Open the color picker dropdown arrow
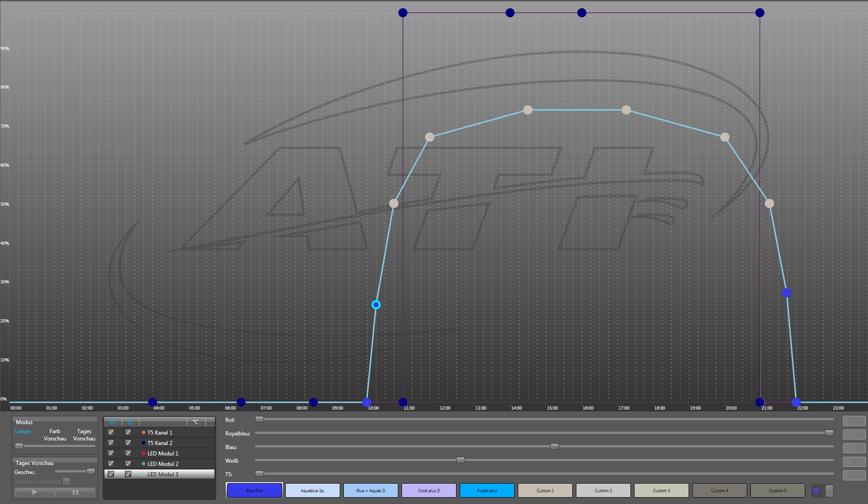 829,490
